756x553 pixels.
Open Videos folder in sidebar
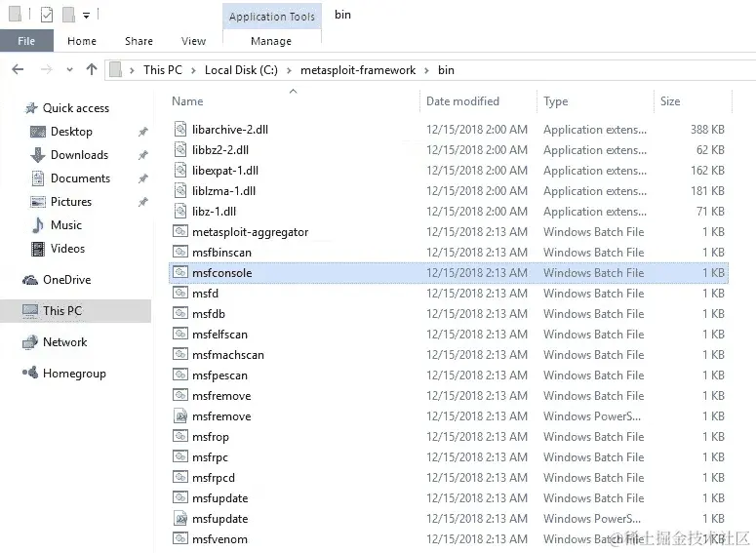(67, 249)
